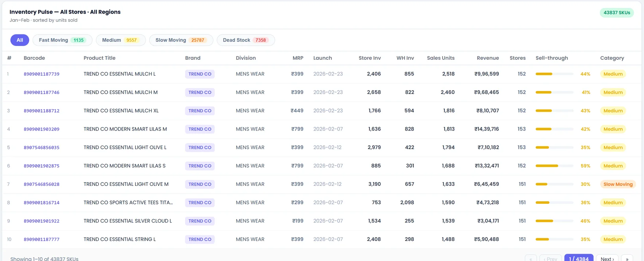Click the first page double chevron
The width and height of the screenshot is (644, 261).
coord(531,258)
